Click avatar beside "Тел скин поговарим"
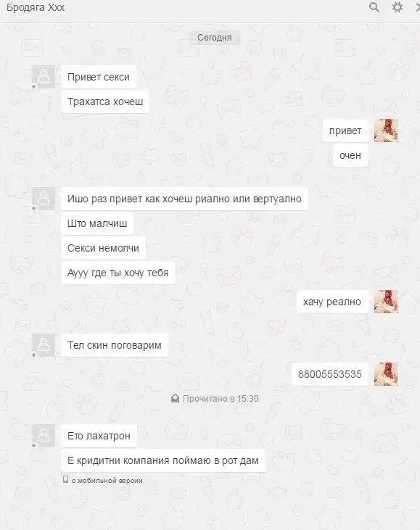The width and height of the screenshot is (420, 530). tap(44, 345)
